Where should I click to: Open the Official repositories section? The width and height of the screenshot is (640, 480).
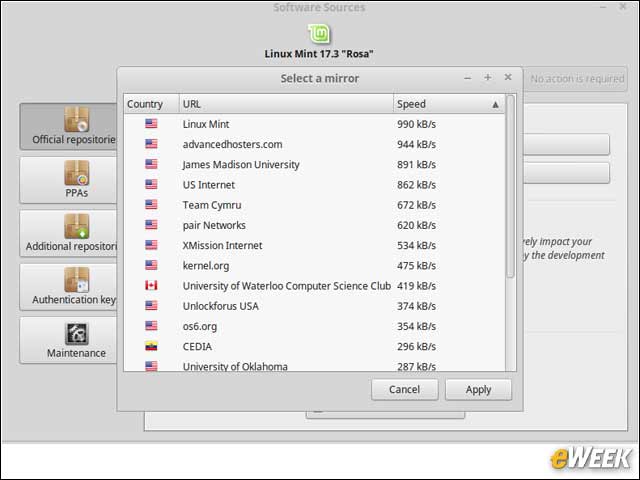click(x=69, y=127)
